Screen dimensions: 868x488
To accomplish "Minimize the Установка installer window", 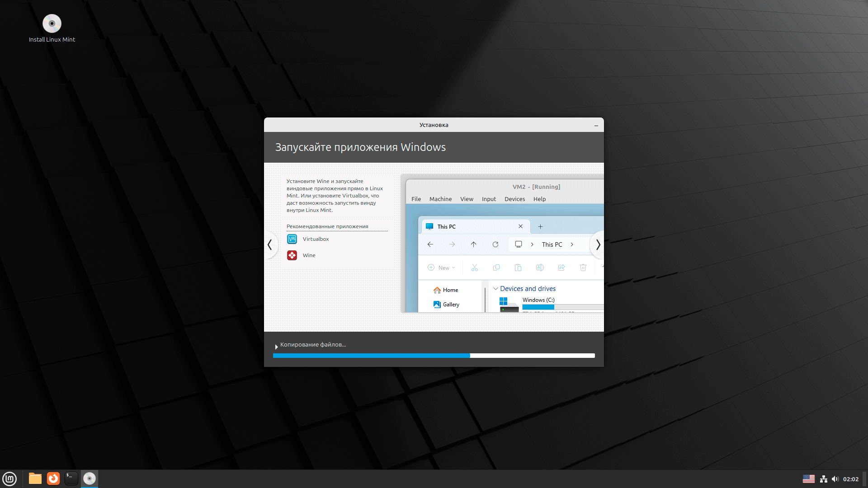I will tap(596, 125).
